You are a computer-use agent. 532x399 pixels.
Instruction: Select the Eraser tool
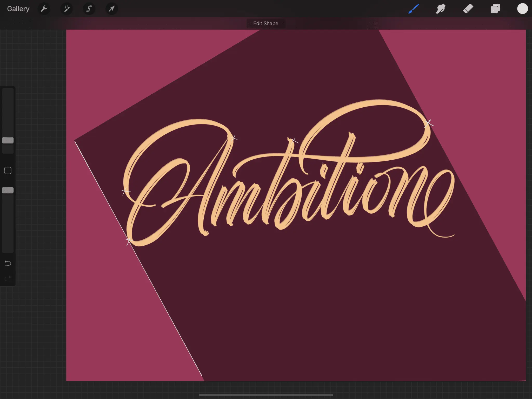468,9
